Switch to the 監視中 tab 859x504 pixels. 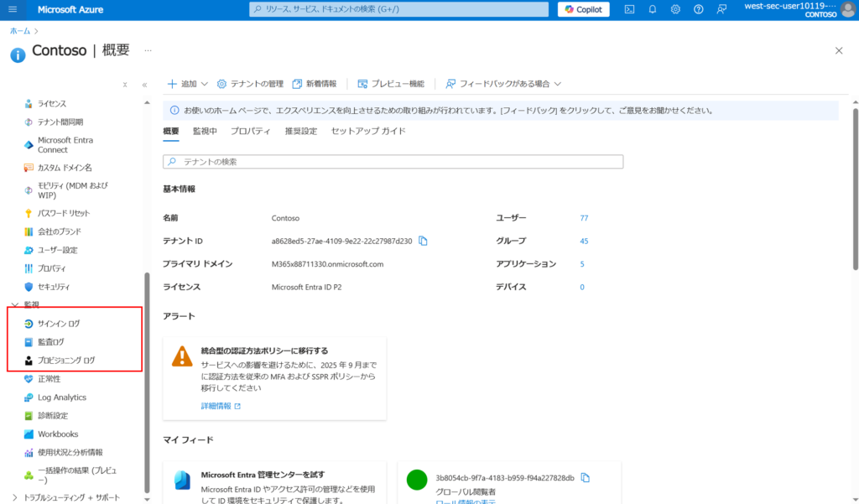205,131
